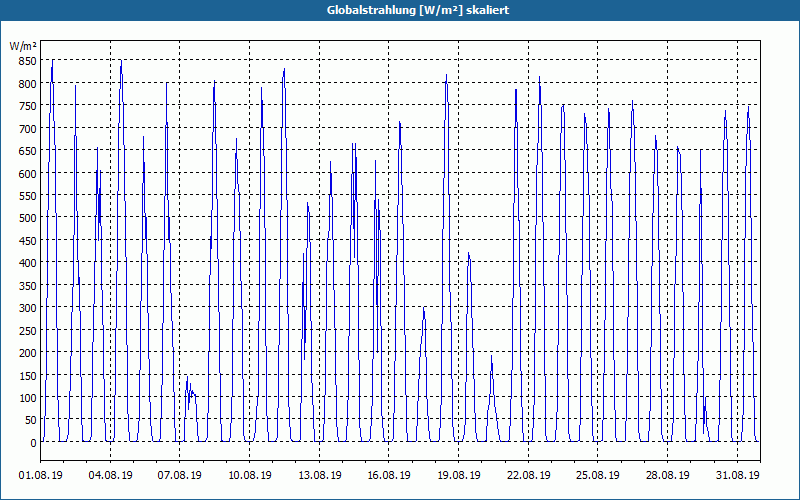The width and height of the screenshot is (800, 500).
Task: Click the 250 y-axis value
Action: click(x=28, y=330)
